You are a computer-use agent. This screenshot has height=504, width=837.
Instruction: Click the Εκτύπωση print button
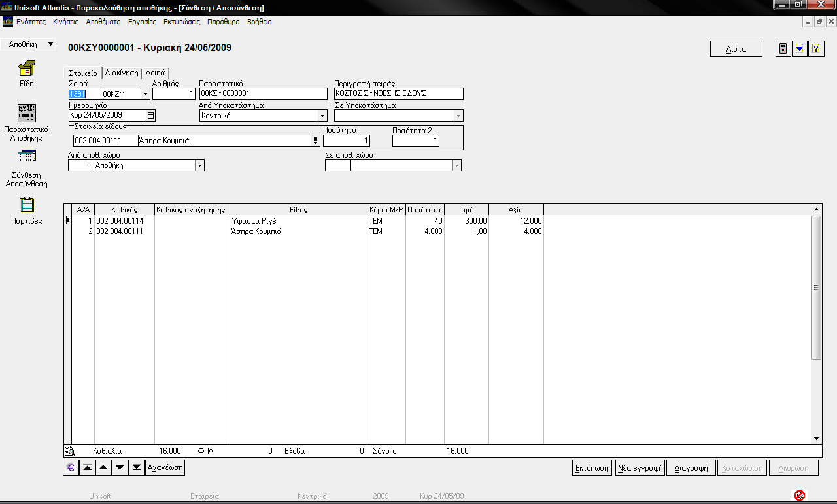click(592, 468)
